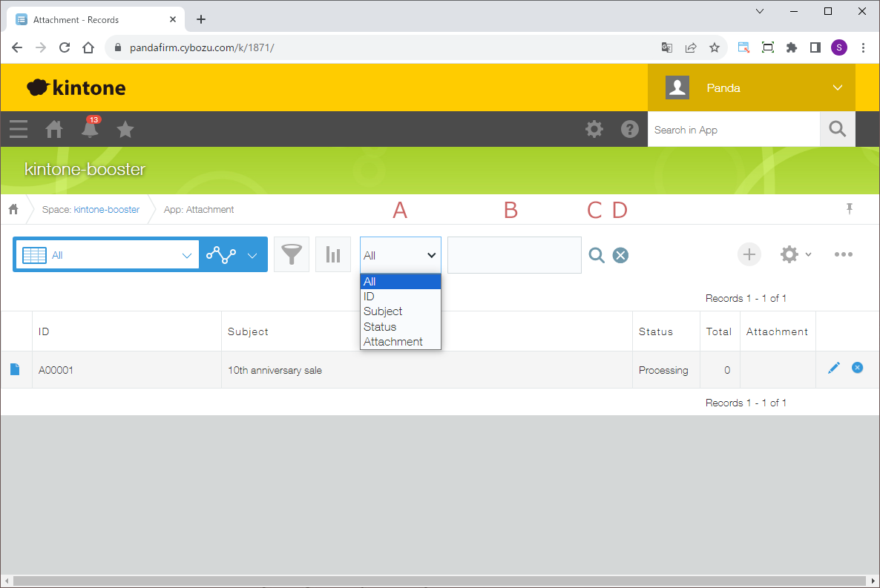
Task: Open the app settings gear dropdown
Action: pyautogui.click(x=795, y=254)
